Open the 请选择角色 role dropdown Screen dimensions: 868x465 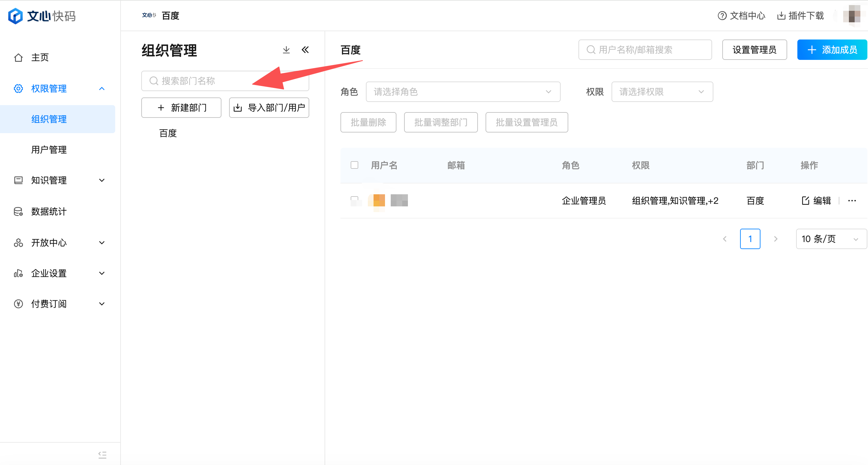click(x=463, y=92)
